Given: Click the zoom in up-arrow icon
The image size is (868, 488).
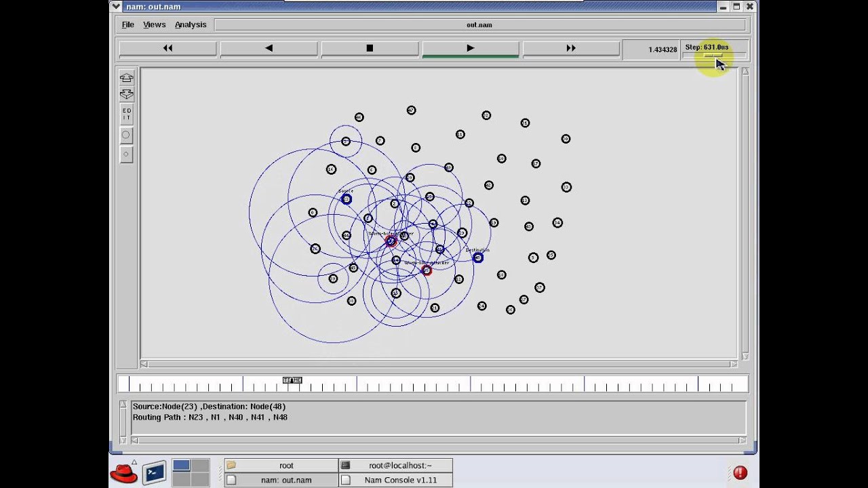Looking at the screenshot, I should (x=126, y=77).
